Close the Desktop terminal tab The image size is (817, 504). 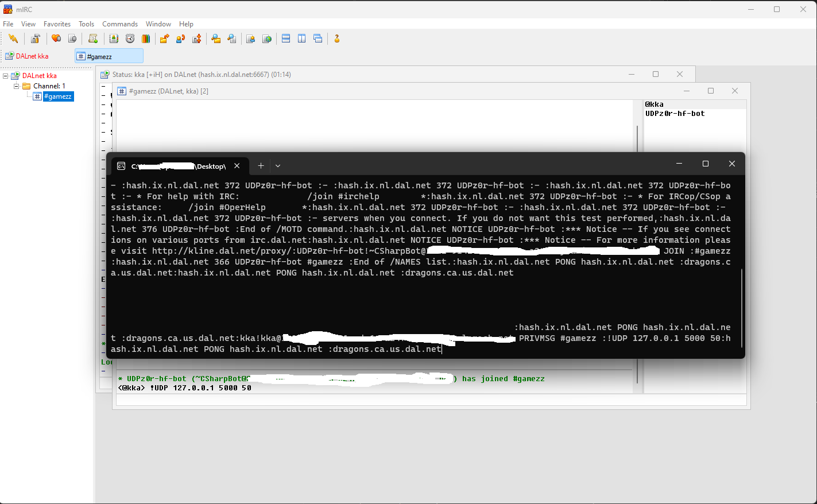(x=237, y=166)
